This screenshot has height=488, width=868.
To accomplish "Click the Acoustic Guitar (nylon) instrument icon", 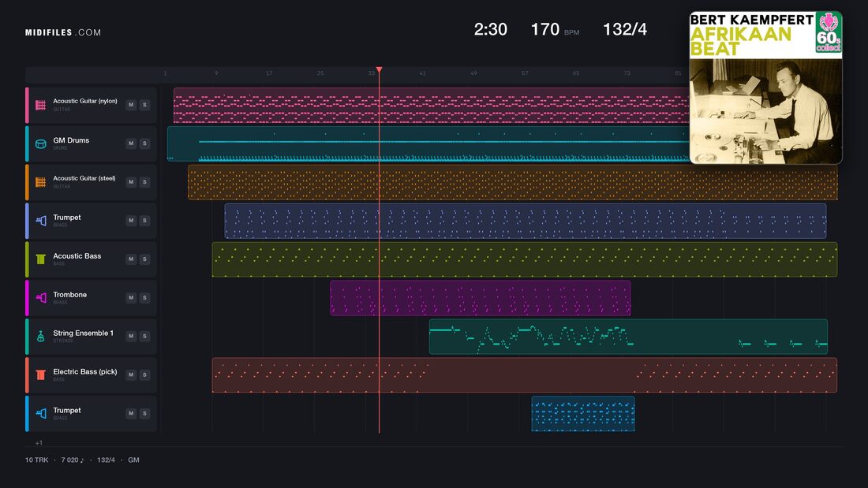I will coord(40,105).
